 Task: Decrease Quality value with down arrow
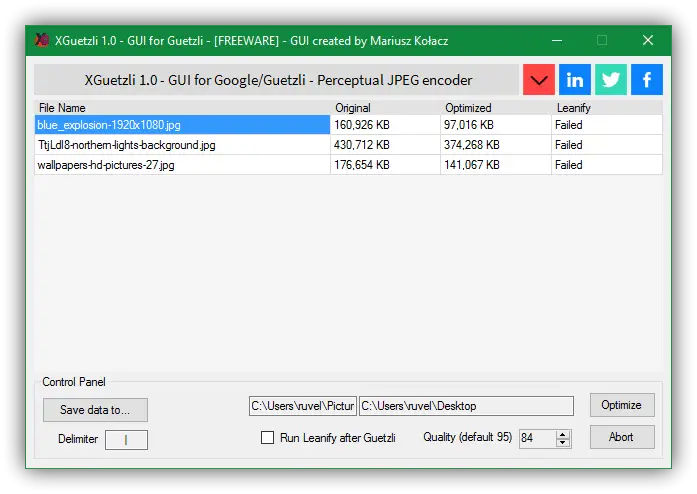pyautogui.click(x=563, y=442)
